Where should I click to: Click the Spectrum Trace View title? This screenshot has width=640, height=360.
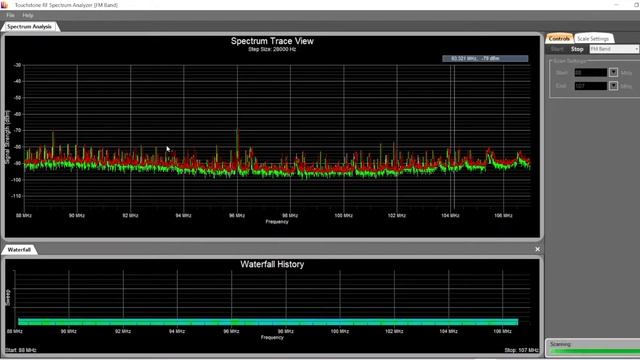(x=272, y=41)
